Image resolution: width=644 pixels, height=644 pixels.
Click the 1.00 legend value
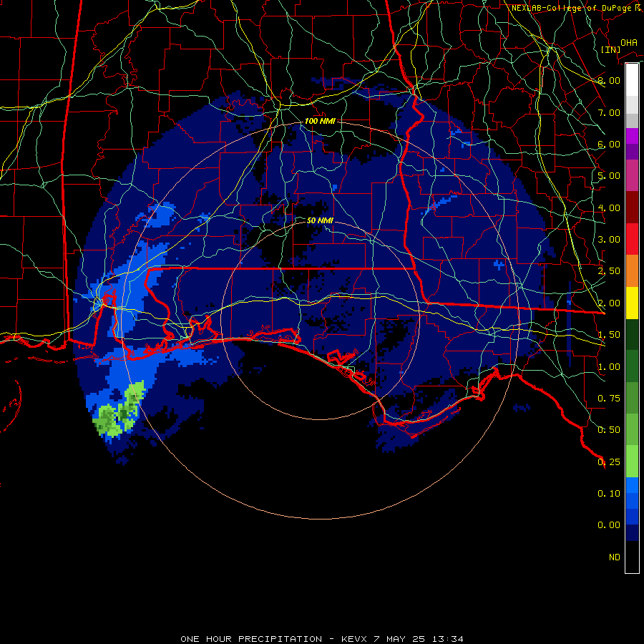point(609,367)
